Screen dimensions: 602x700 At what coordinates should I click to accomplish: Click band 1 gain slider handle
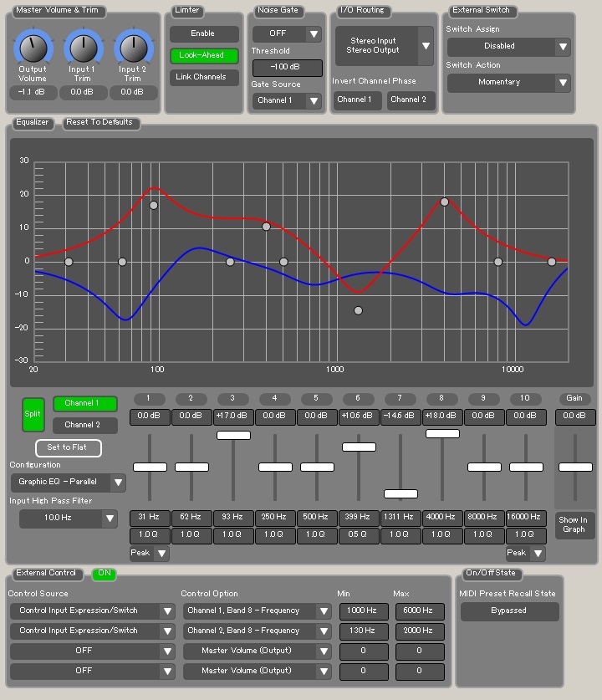click(150, 468)
